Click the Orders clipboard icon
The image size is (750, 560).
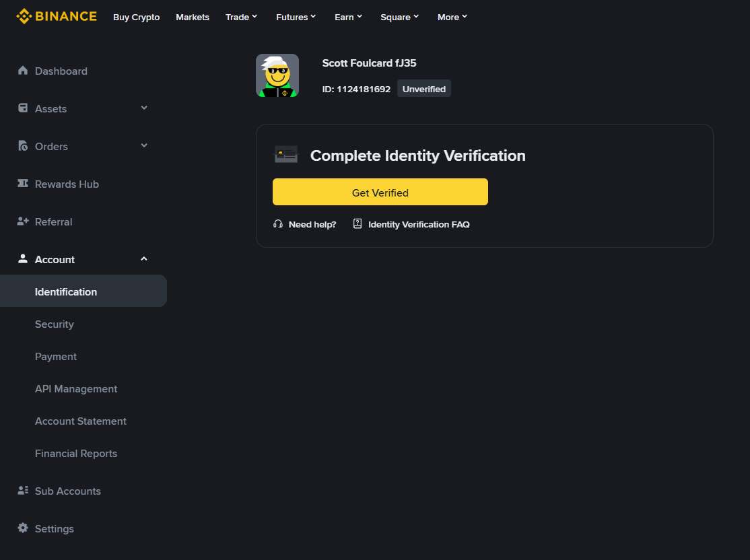point(23,146)
